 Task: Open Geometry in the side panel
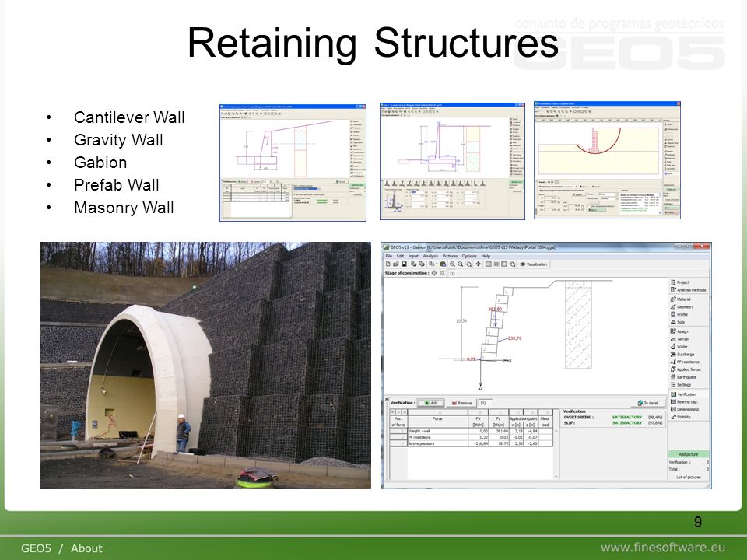tap(682, 307)
